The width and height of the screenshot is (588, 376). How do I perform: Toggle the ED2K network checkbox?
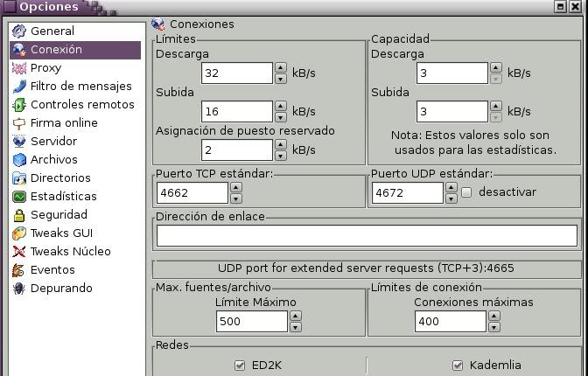(240, 366)
